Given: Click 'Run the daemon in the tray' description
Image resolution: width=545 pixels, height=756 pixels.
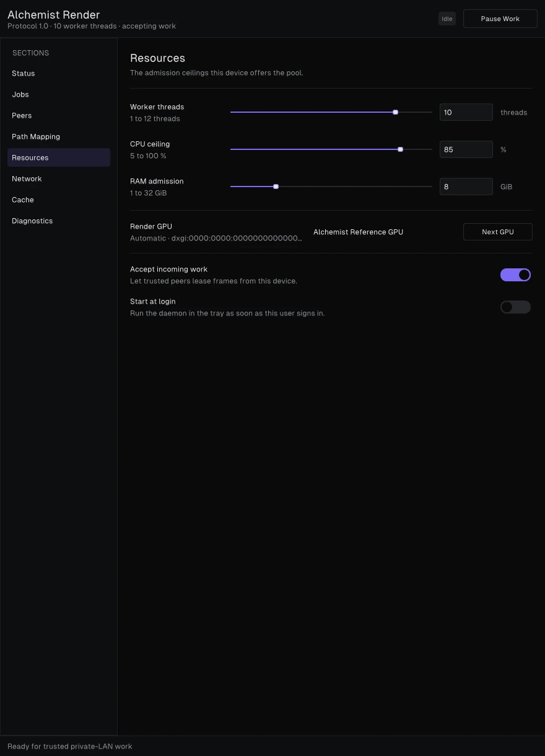Looking at the screenshot, I should [x=227, y=313].
